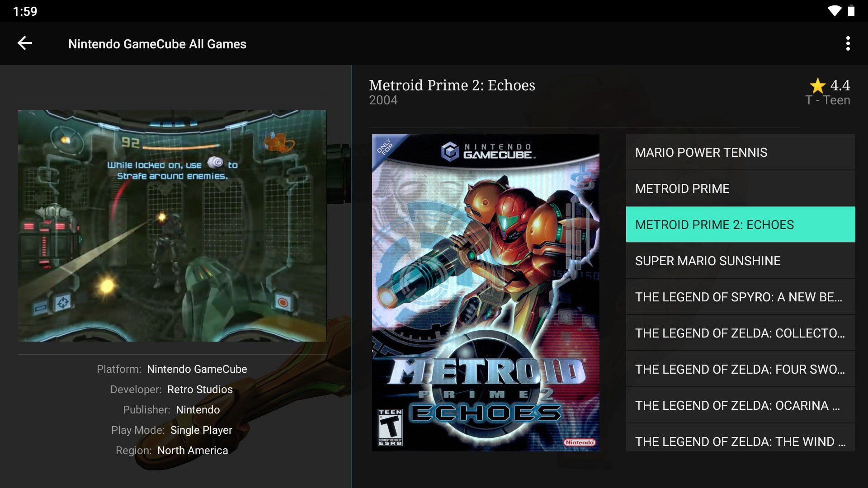Viewport: 868px width, 488px height.
Task: Tap the Retro Studios developer value
Action: pyautogui.click(x=200, y=389)
